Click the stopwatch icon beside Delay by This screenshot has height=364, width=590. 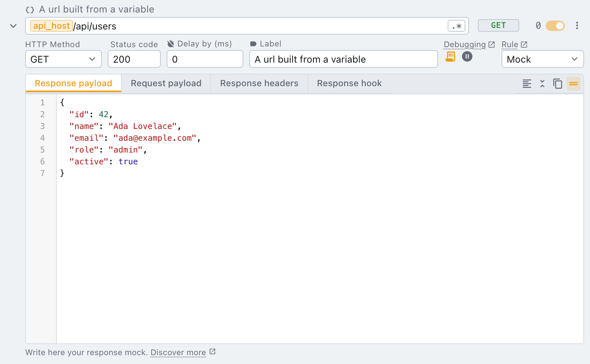click(x=170, y=44)
